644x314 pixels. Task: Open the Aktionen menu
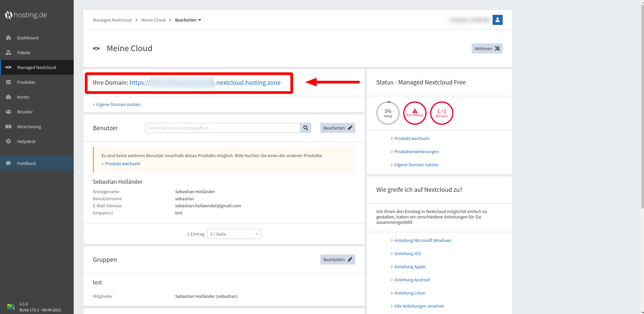click(487, 48)
